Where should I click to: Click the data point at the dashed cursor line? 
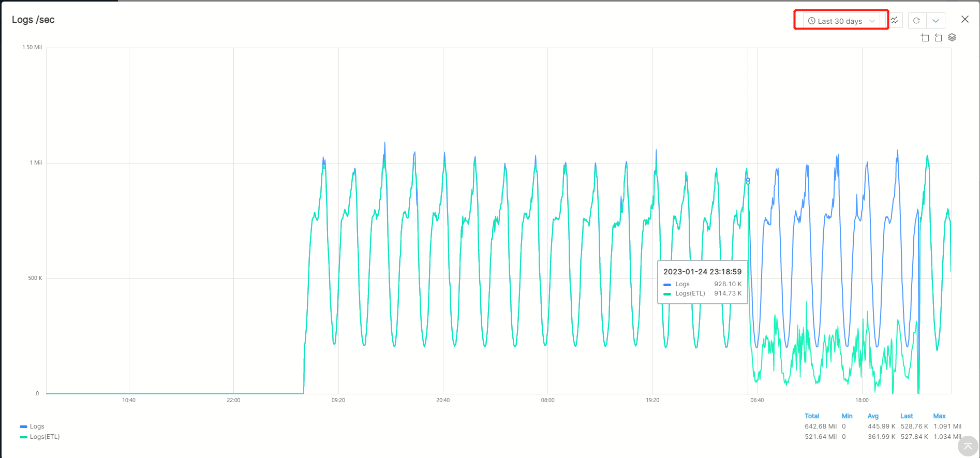click(x=748, y=181)
